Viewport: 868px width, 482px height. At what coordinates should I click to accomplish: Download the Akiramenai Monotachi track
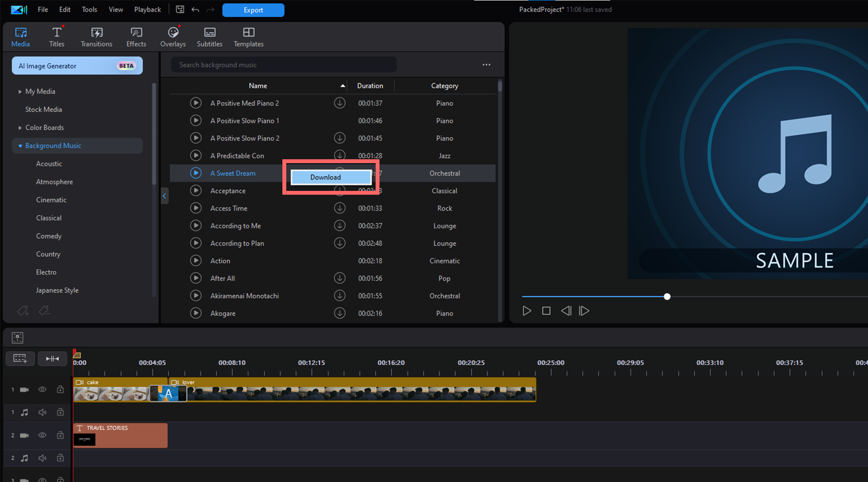[x=339, y=295]
